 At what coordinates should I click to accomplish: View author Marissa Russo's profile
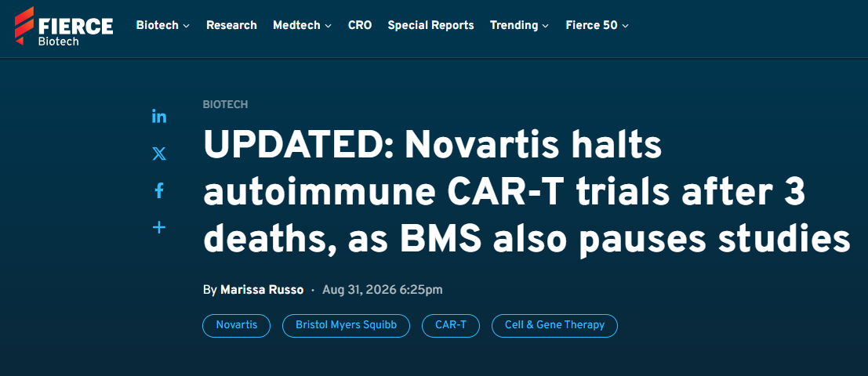click(262, 290)
